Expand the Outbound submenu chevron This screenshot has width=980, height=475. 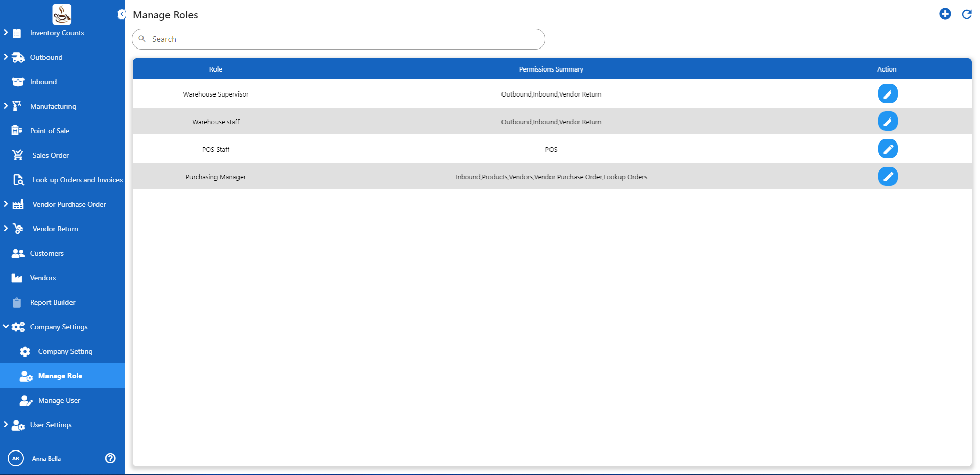click(6, 57)
